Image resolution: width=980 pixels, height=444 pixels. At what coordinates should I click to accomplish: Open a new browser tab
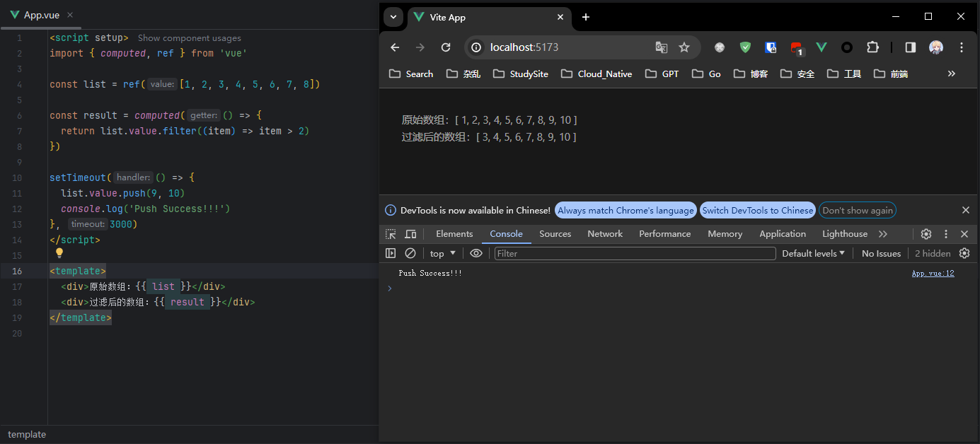586,17
